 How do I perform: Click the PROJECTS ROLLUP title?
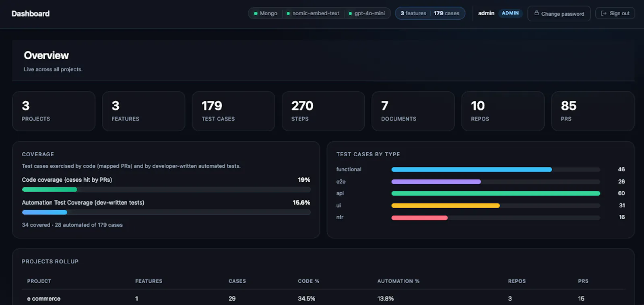[x=50, y=261]
